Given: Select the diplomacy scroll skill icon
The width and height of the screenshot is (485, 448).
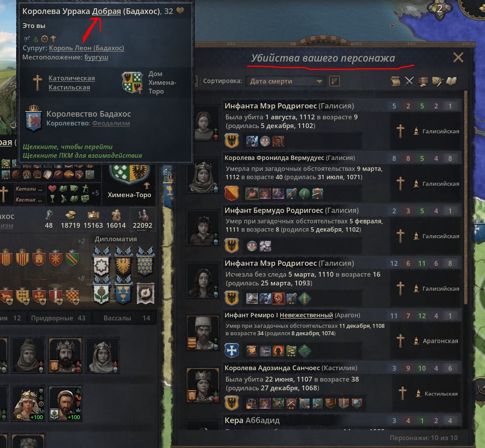Looking at the screenshot, I should (x=395, y=81).
